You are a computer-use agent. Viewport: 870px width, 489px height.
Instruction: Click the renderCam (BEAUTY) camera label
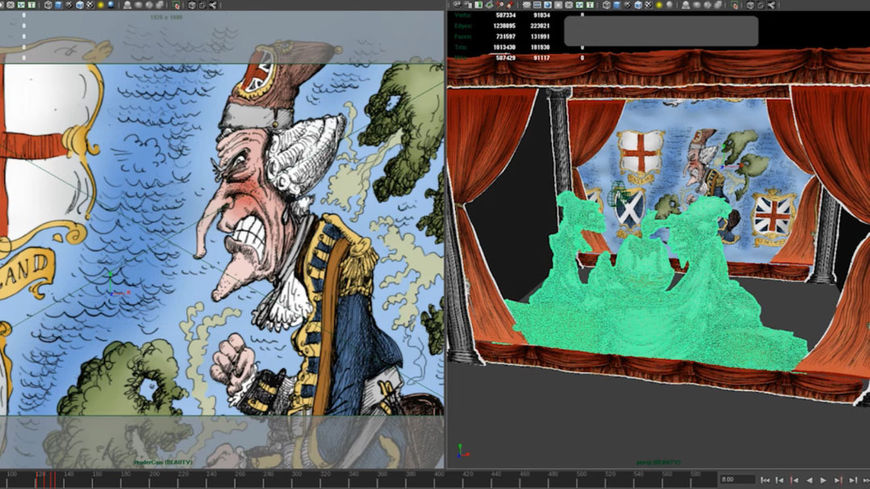point(163,462)
